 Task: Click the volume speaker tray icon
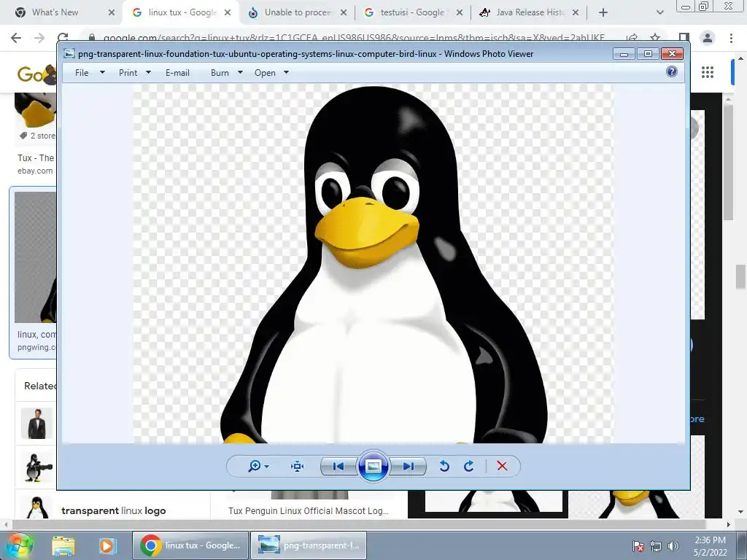pyautogui.click(x=673, y=546)
